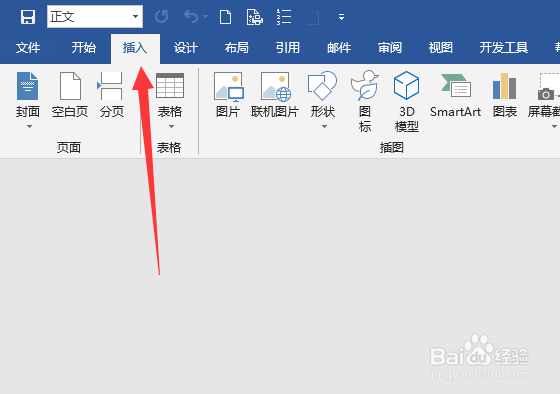Expand the 形状 dropdown arrow
Viewport: 560px width, 394px height.
click(x=324, y=126)
